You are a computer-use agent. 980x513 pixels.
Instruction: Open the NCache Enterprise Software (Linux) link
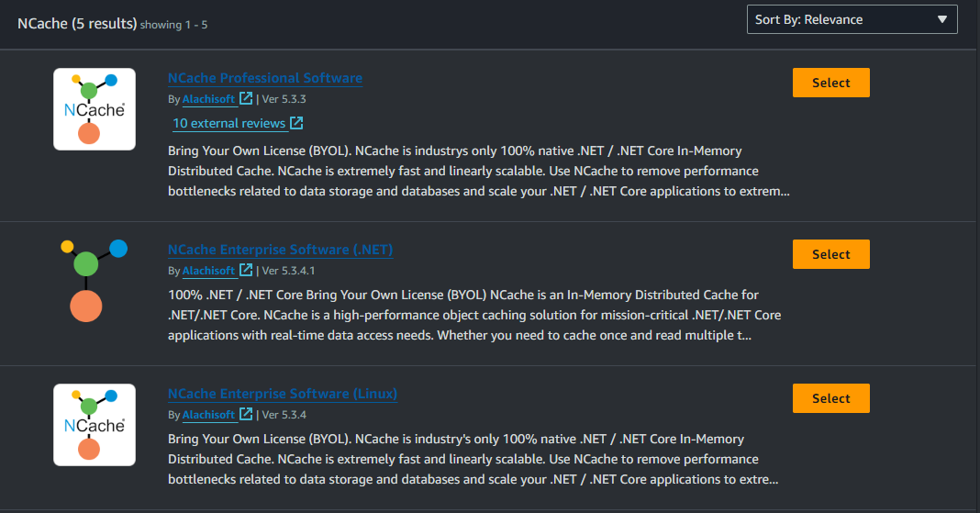283,394
